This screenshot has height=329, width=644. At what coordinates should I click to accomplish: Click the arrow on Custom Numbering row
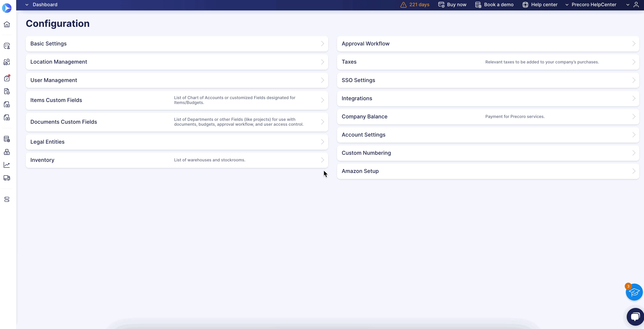[x=634, y=153]
